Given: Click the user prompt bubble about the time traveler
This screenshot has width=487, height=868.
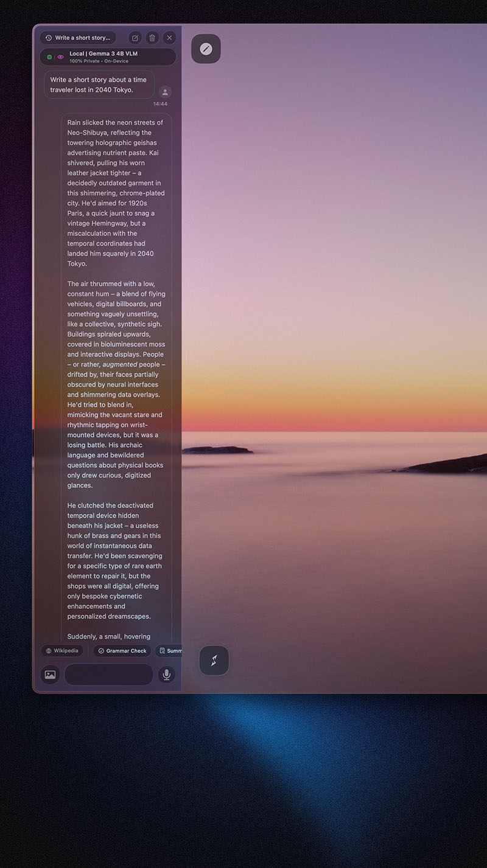Looking at the screenshot, I should (99, 85).
